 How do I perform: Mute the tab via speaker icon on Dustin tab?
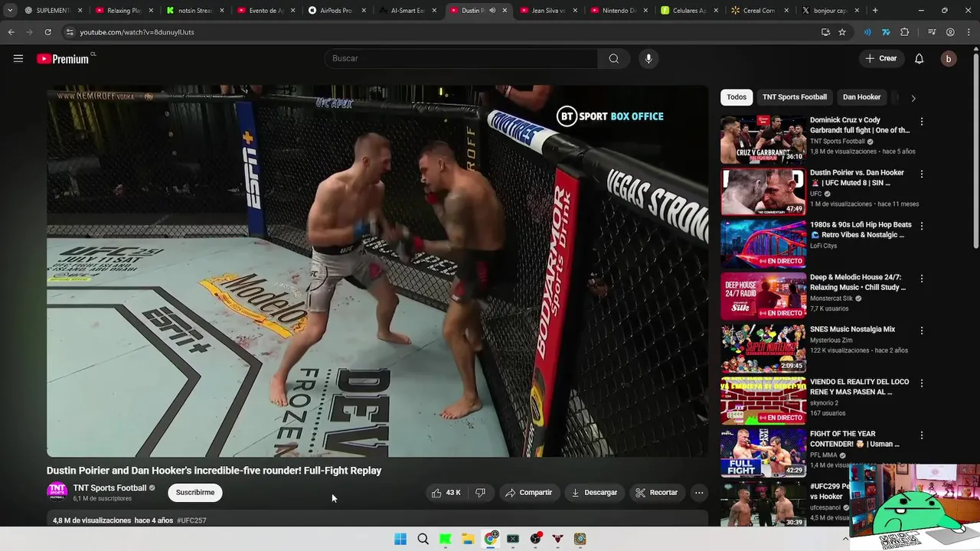pos(492,11)
